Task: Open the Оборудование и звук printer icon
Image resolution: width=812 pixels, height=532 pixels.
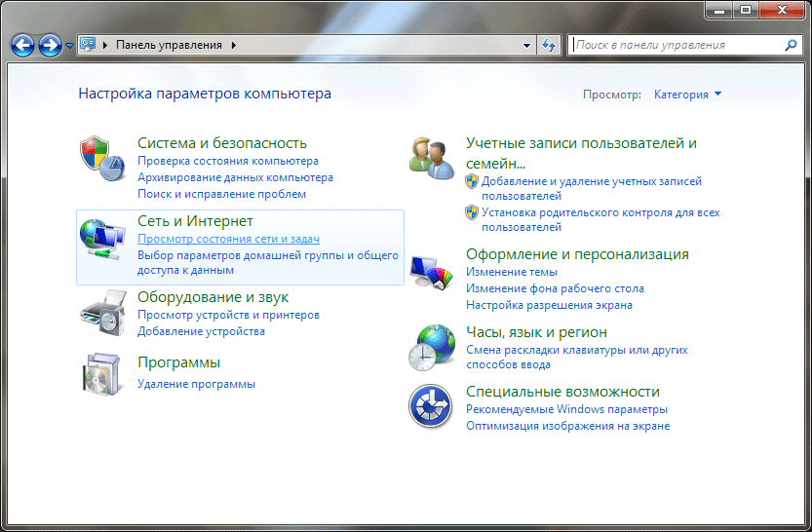Action: pyautogui.click(x=103, y=314)
